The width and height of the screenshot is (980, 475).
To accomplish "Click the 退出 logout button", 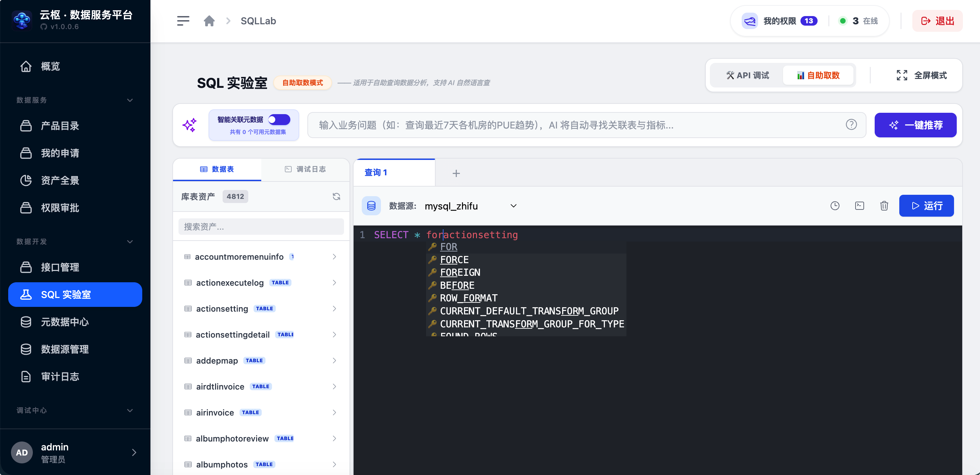I will coord(937,21).
